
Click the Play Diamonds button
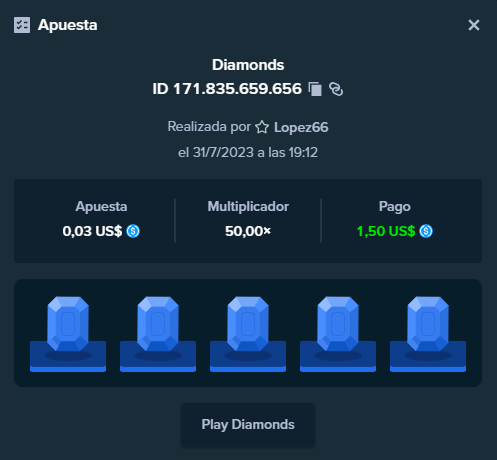[x=248, y=425]
